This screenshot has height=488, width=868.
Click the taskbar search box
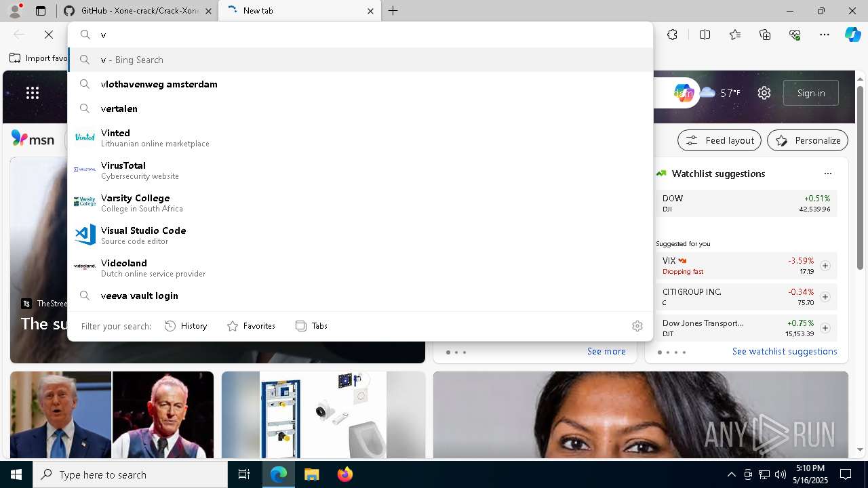coord(130,474)
